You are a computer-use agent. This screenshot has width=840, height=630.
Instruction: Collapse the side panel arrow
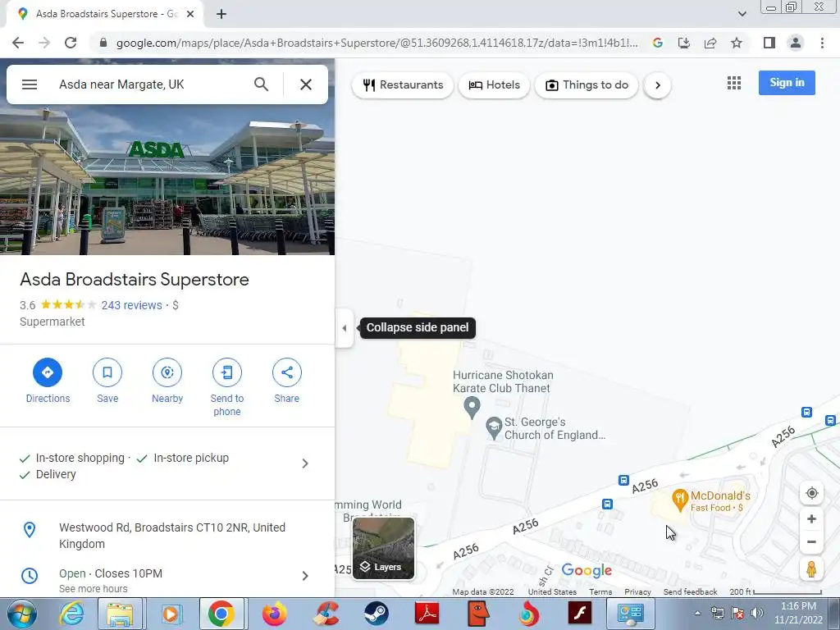click(345, 328)
